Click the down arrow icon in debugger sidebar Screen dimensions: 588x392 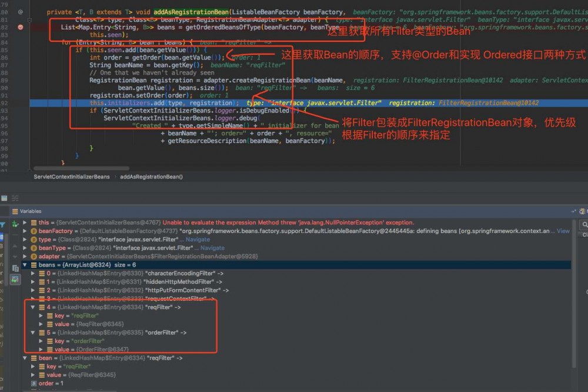[14, 257]
